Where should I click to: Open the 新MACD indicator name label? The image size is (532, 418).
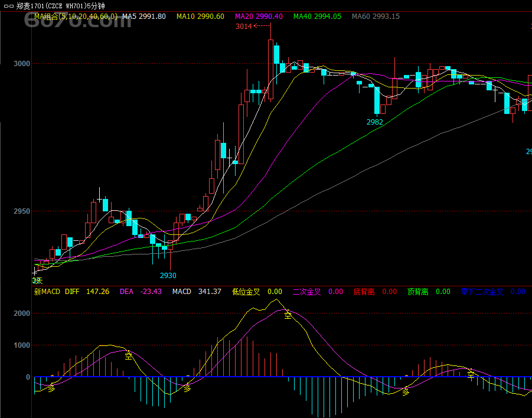tap(47, 292)
